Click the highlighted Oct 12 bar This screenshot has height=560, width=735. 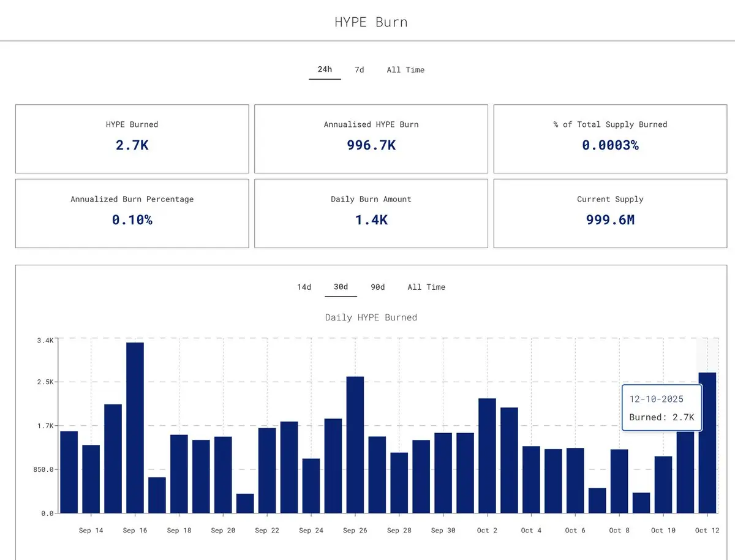[x=707, y=442]
